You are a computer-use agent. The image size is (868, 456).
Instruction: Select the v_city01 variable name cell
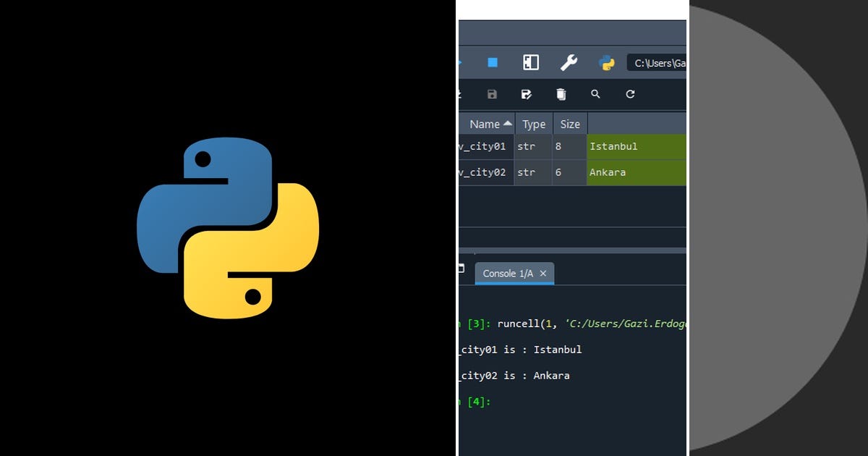[486, 146]
